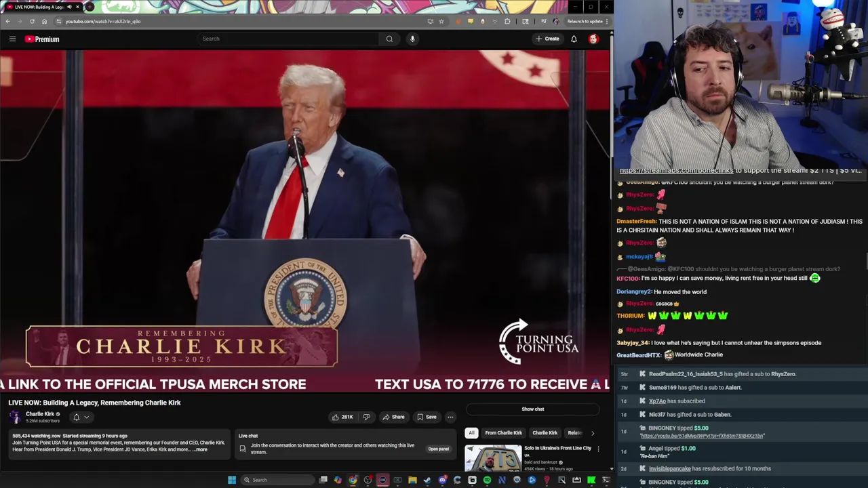Open the Chrome three-dot menu

click(x=607, y=21)
